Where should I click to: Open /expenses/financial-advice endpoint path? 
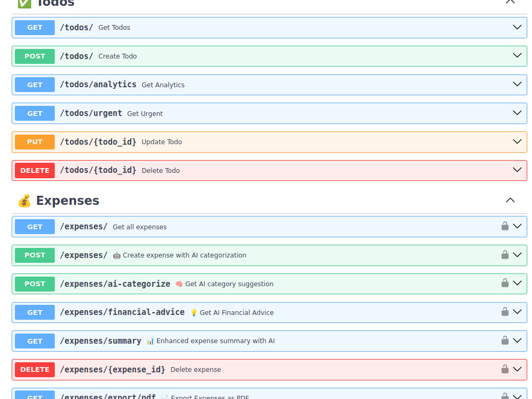(122, 312)
